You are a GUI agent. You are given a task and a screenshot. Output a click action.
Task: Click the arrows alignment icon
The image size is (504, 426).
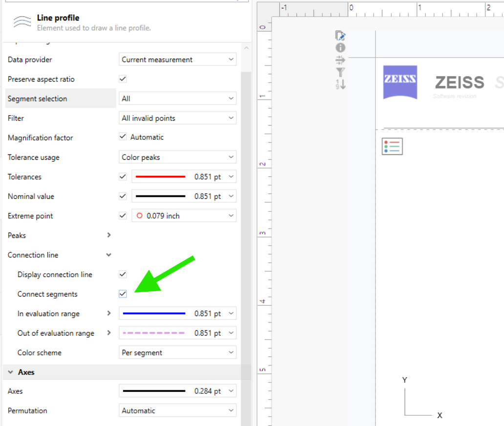tap(340, 60)
